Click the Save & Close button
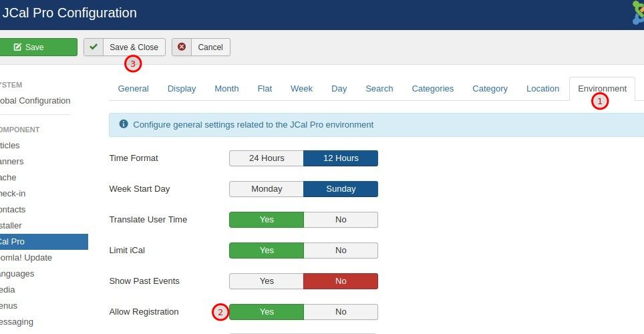Screen dimensions: 644x334 [x=124, y=47]
